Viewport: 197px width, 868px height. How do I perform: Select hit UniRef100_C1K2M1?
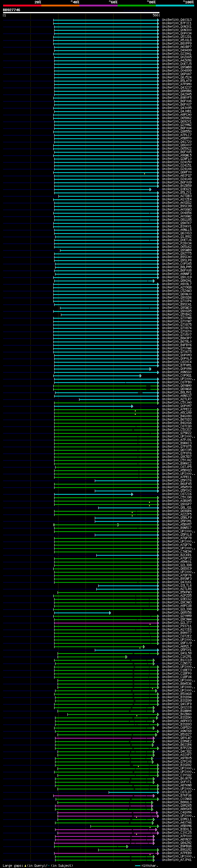[x=177, y=657]
